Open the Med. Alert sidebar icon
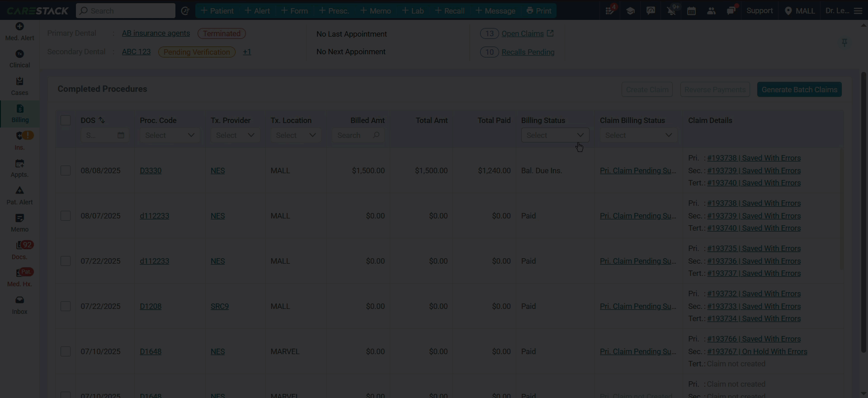 19,32
